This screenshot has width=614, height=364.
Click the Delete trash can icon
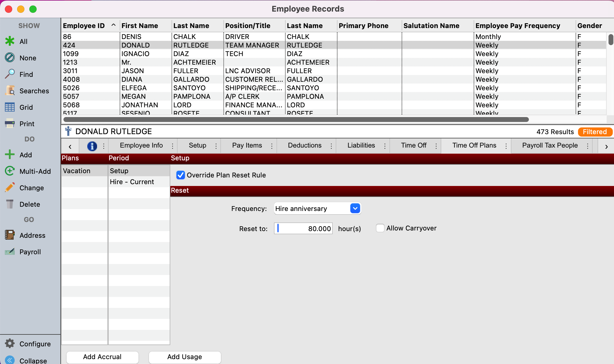coord(10,204)
